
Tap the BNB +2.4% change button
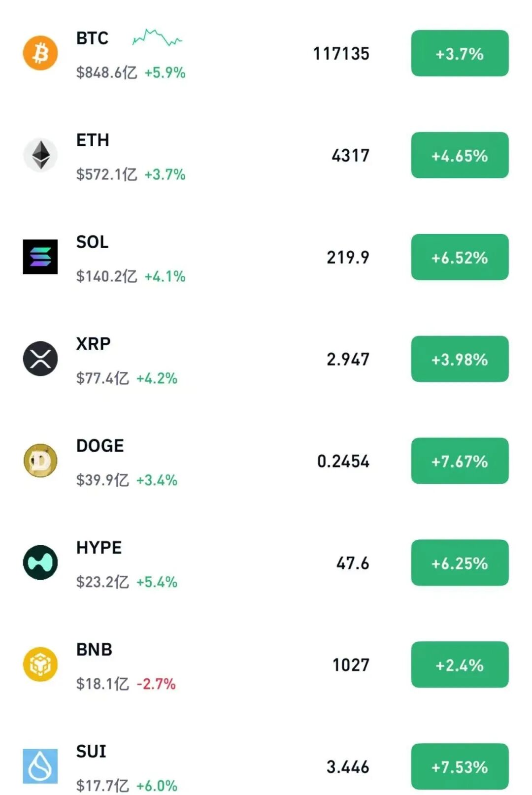coord(460,665)
